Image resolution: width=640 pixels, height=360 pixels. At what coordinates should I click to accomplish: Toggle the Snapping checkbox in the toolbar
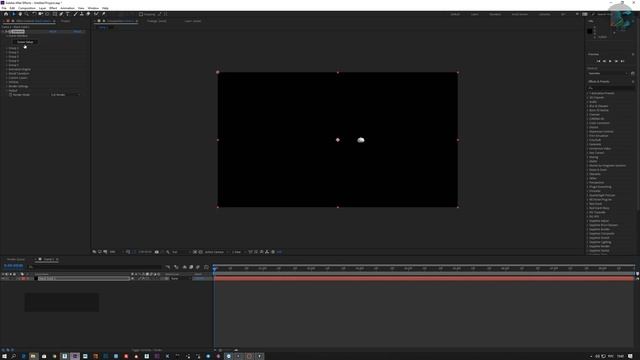[x=141, y=14]
